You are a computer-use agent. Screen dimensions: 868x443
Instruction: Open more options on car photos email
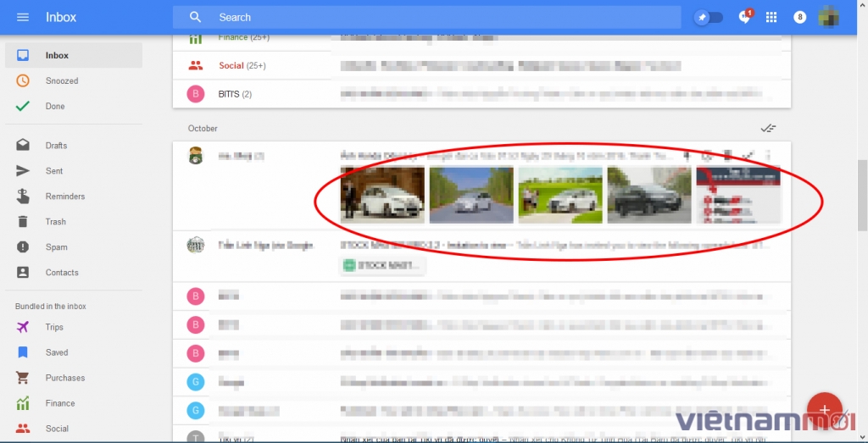(x=767, y=156)
